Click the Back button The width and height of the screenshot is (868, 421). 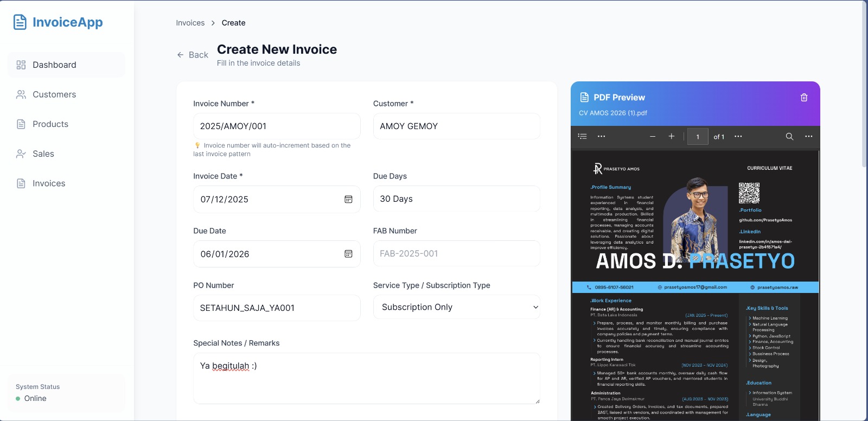click(193, 55)
